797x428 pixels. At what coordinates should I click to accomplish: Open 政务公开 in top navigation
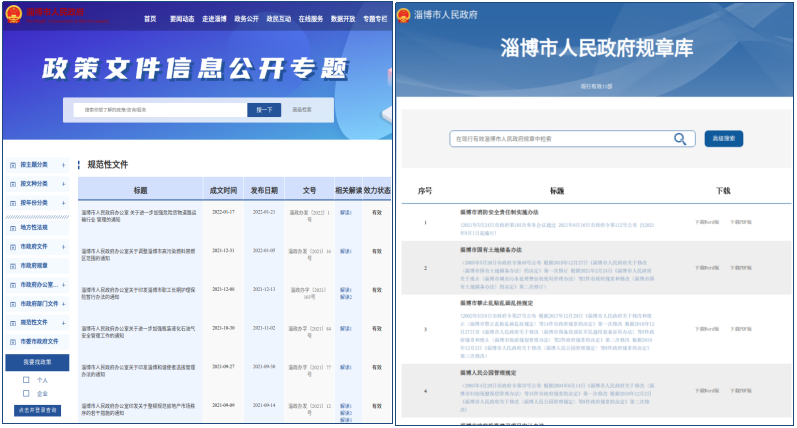click(x=245, y=18)
